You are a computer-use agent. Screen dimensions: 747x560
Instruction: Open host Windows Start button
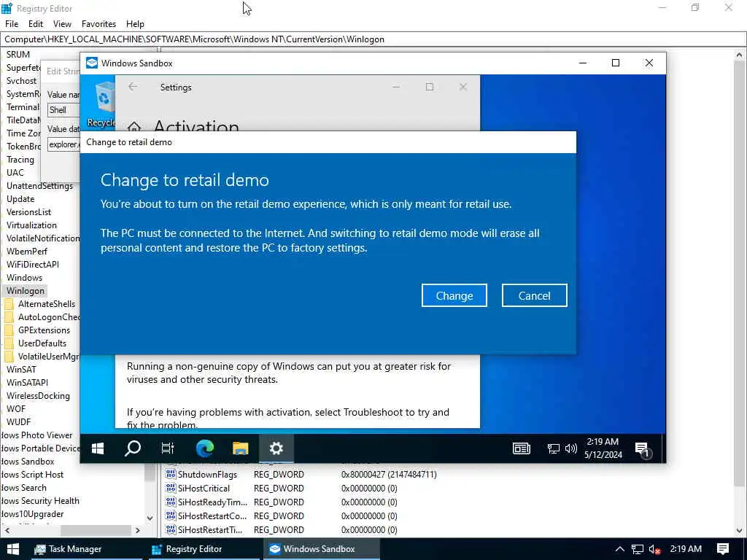(x=13, y=549)
